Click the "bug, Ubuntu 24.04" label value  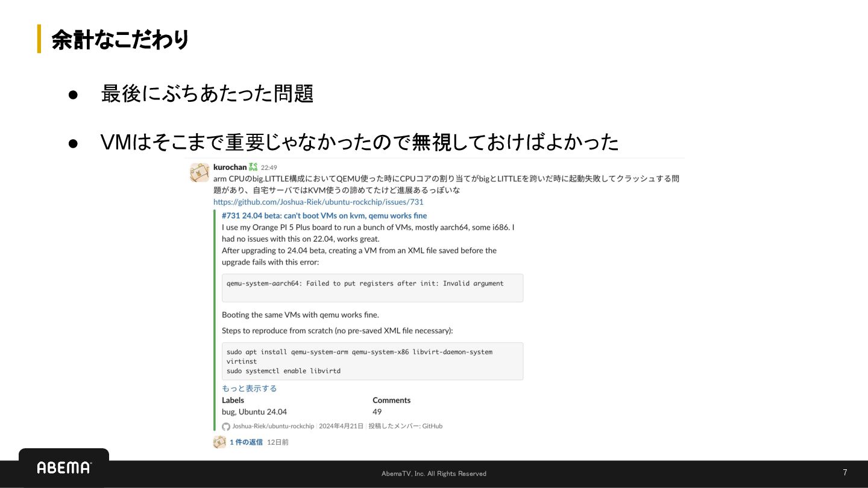[254, 411]
